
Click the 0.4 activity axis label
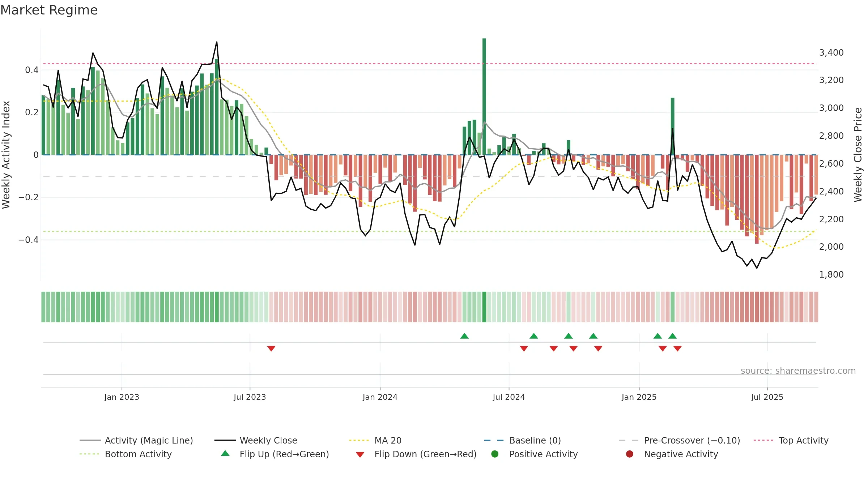32,70
